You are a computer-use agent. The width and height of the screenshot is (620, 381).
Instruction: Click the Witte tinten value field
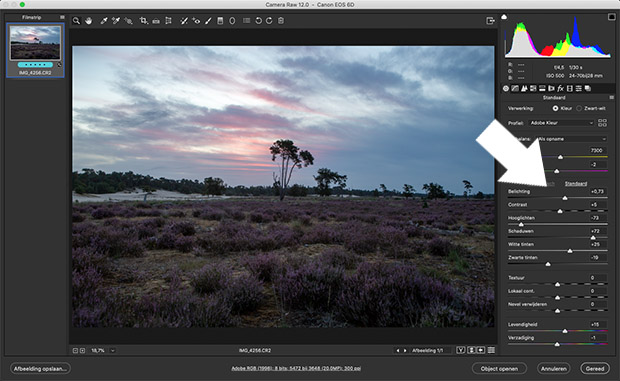(x=597, y=244)
